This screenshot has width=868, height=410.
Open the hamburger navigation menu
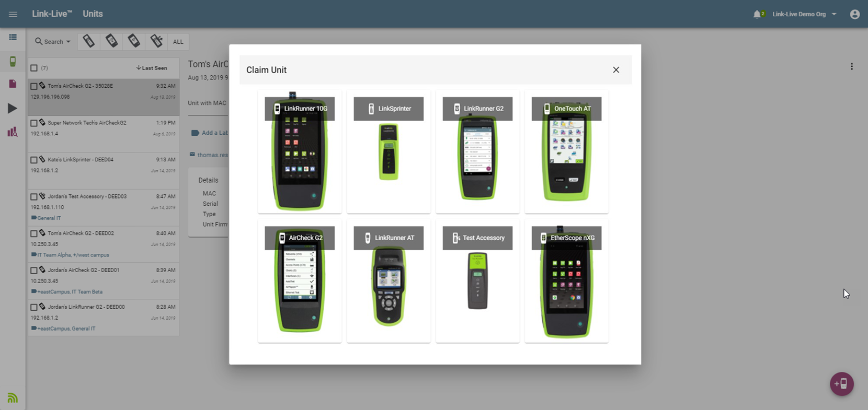pos(13,14)
